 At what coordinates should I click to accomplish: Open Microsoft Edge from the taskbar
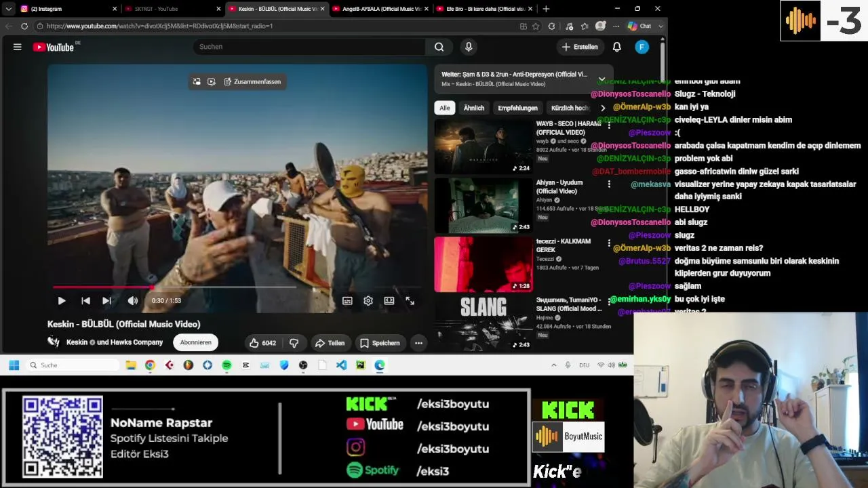click(x=380, y=365)
